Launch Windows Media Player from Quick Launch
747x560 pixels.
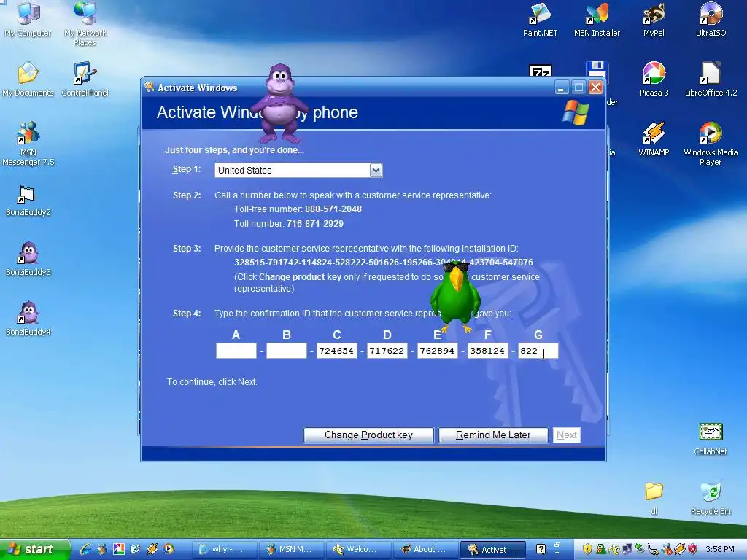coord(169,549)
